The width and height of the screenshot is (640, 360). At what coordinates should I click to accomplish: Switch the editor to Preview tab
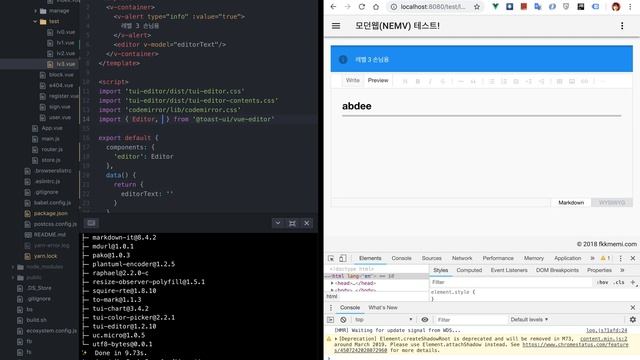pos(378,80)
